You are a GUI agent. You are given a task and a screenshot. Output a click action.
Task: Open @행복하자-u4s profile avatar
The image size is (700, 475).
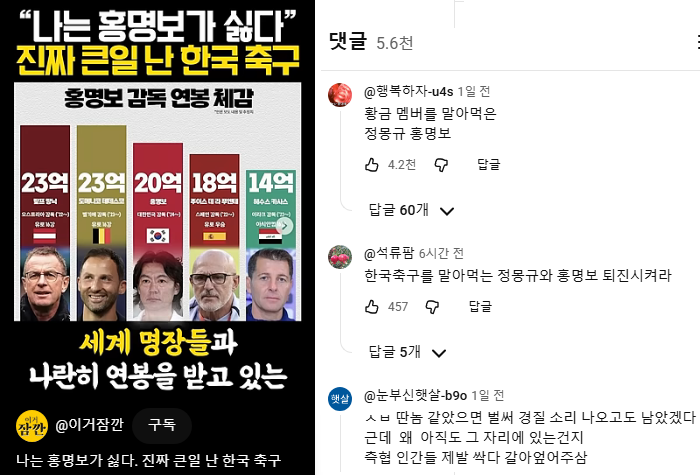(340, 95)
